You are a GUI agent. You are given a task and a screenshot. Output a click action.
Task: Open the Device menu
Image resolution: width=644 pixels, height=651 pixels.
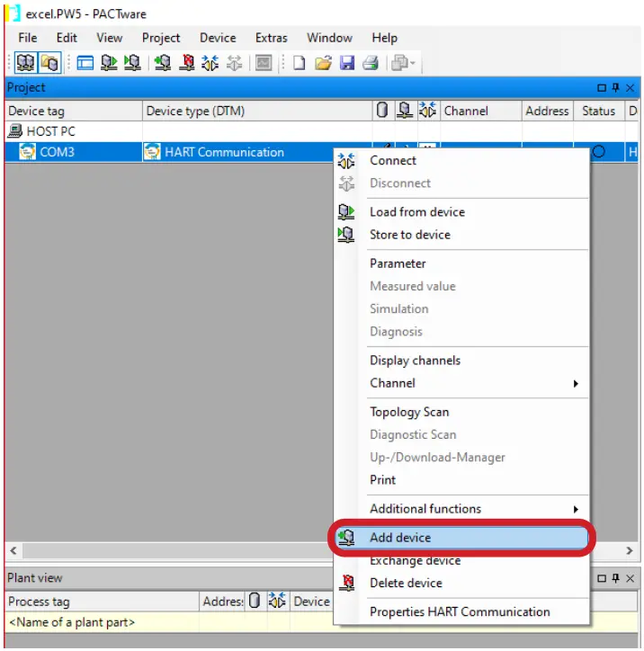pos(218,38)
